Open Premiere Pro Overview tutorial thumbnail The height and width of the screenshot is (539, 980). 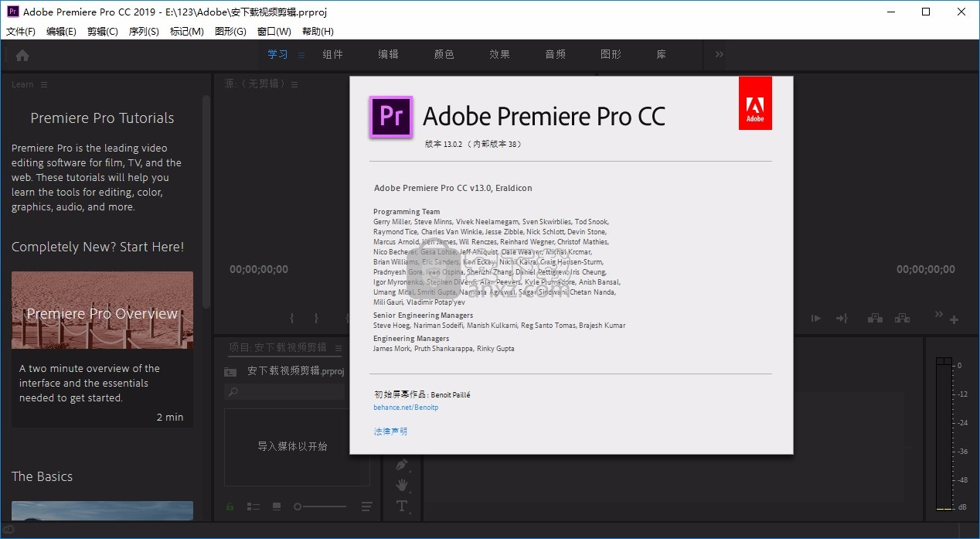(x=102, y=310)
